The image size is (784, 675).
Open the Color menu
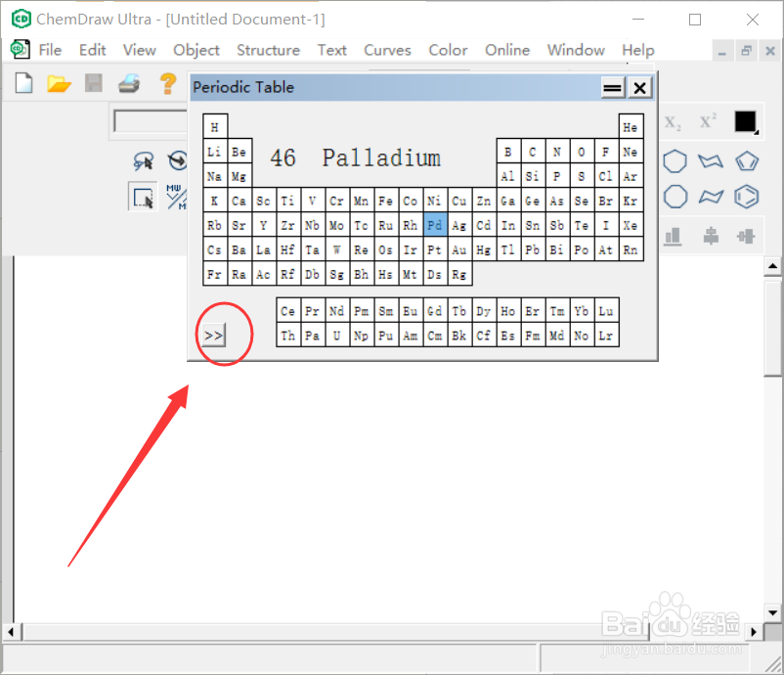448,50
